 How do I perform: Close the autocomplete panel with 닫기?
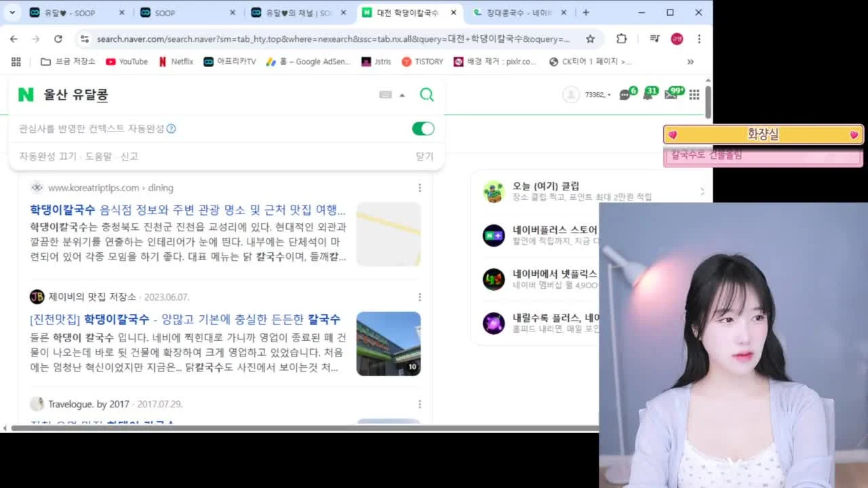tap(425, 157)
